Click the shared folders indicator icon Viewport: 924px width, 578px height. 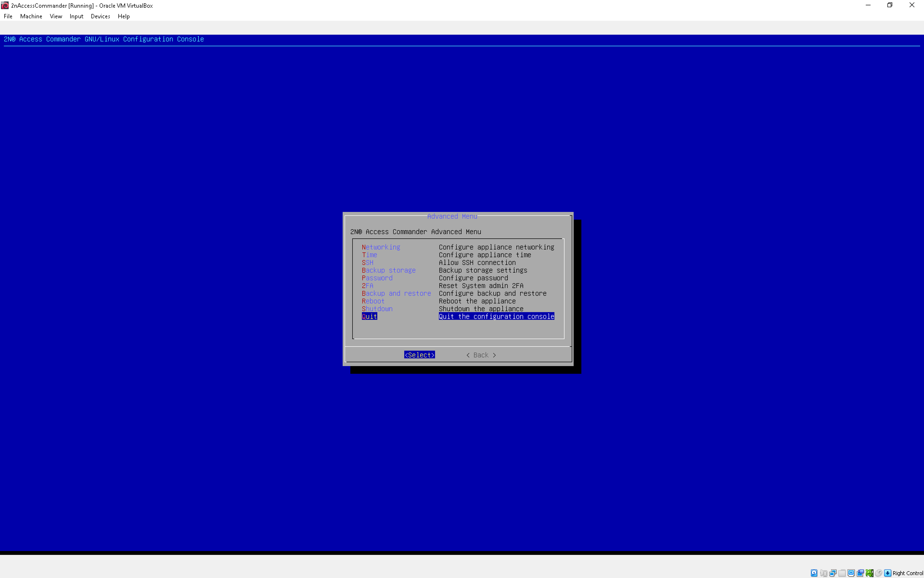click(842, 573)
